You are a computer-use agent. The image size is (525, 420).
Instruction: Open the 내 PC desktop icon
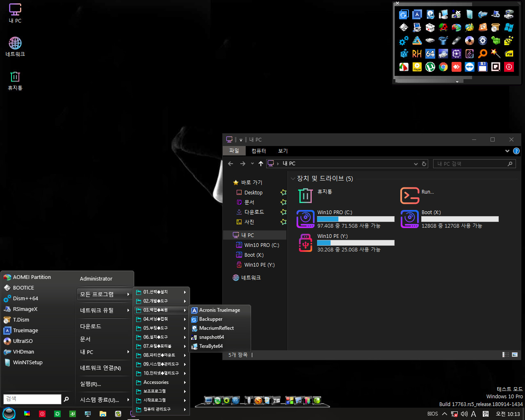coord(15,13)
